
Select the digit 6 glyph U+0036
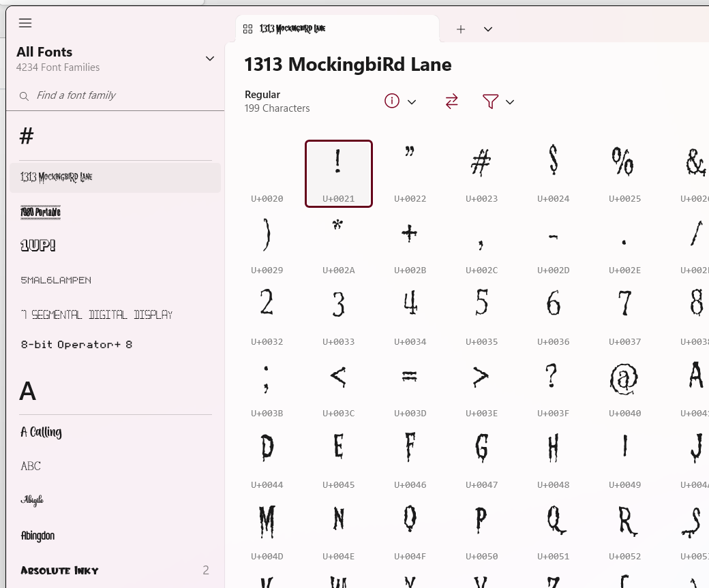pyautogui.click(x=554, y=316)
